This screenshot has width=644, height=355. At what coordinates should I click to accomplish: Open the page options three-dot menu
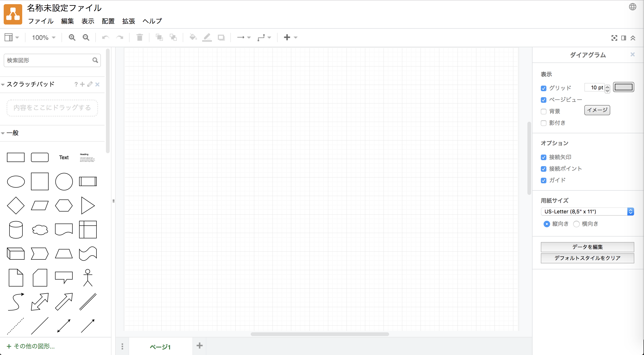122,346
